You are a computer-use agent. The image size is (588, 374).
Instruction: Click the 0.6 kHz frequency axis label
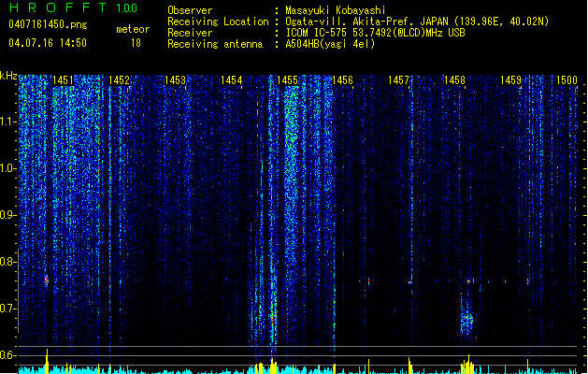[8, 355]
